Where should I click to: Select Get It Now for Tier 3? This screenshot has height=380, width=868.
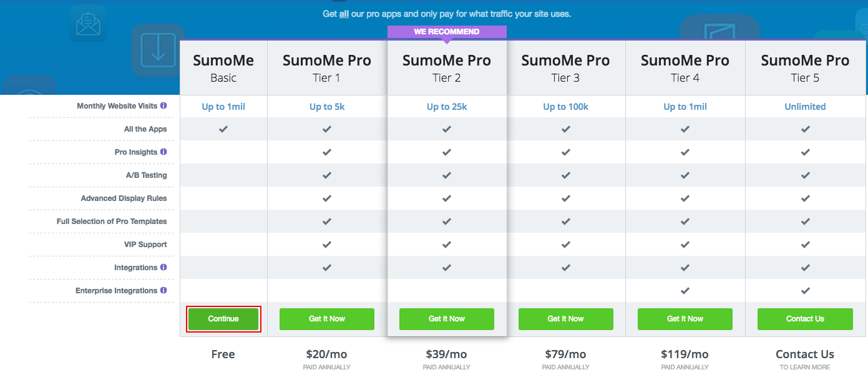coord(566,319)
